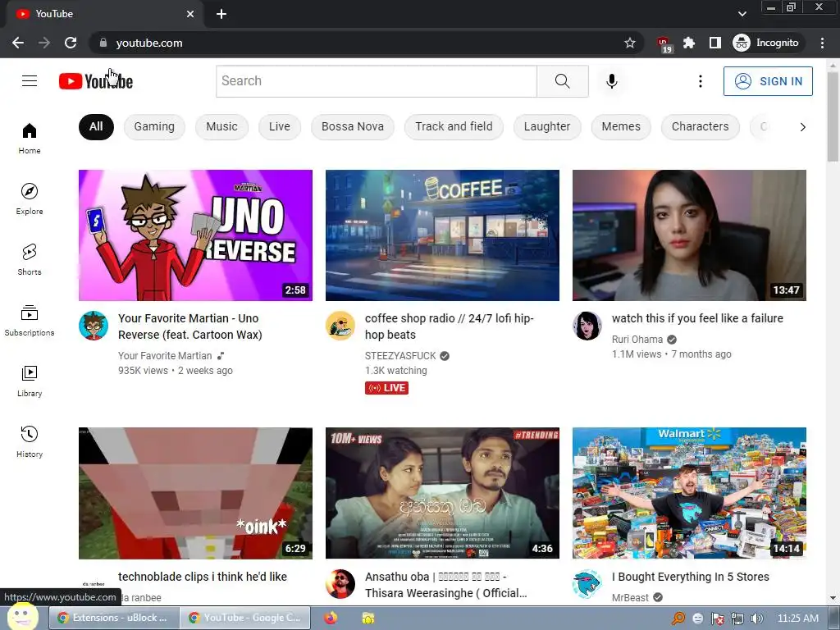Select the Live filter chip
Image resolution: width=840 pixels, height=630 pixels.
point(280,127)
